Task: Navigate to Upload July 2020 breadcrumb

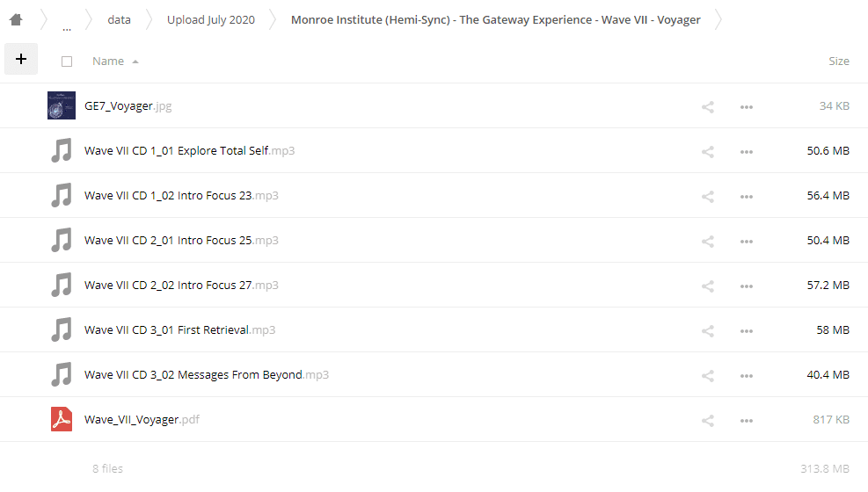Action: pos(211,20)
